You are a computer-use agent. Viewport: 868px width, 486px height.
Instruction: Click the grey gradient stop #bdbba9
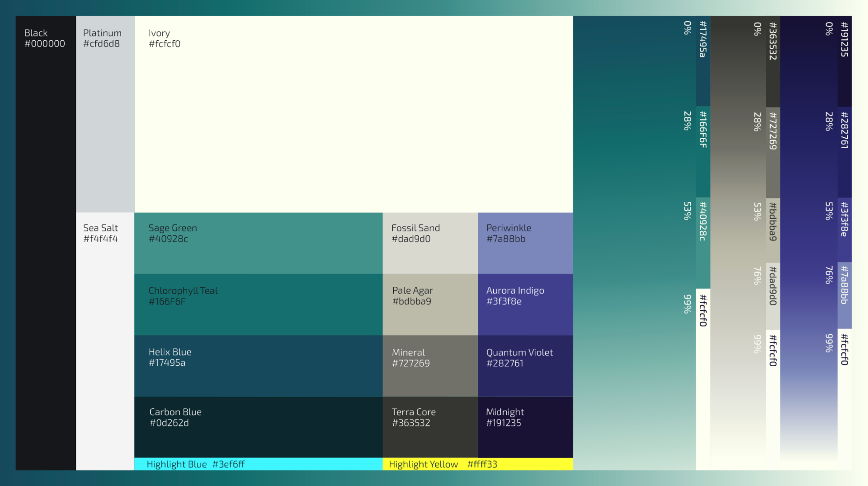pos(773,230)
